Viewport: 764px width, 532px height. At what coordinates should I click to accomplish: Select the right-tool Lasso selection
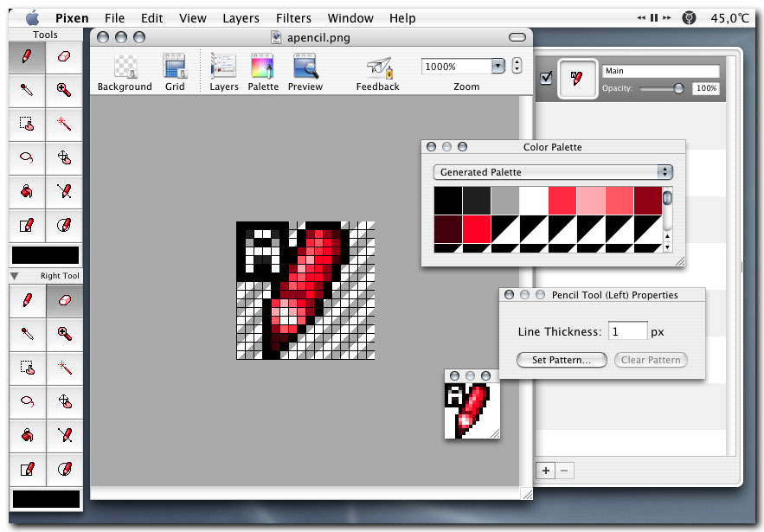coord(27,401)
